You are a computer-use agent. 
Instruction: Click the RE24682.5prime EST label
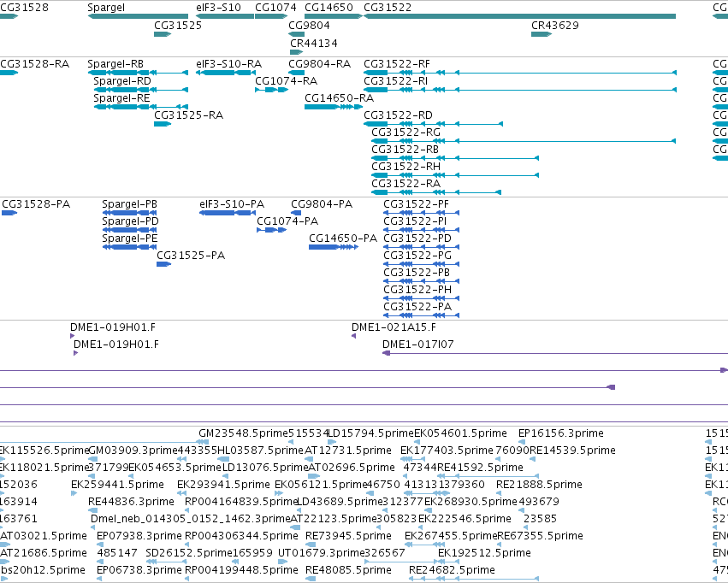point(452,570)
